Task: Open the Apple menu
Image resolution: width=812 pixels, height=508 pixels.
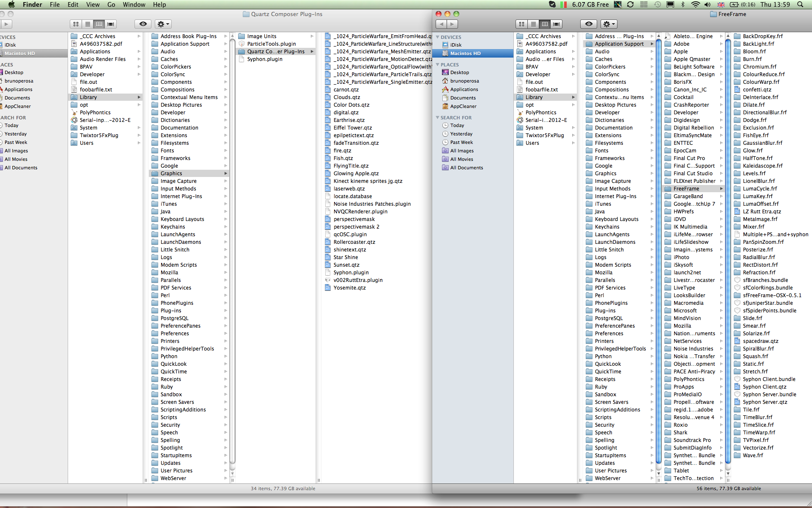Action: [x=11, y=5]
